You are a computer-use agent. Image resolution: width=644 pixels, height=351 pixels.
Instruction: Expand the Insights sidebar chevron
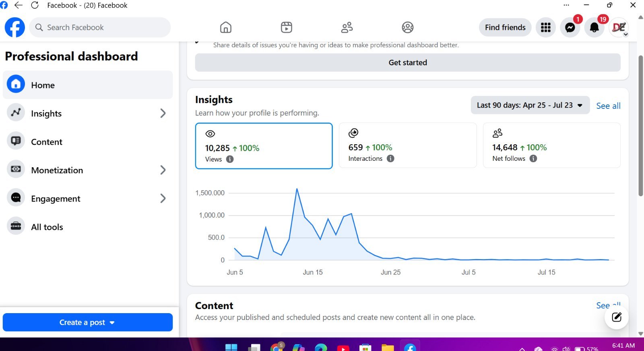click(x=163, y=113)
